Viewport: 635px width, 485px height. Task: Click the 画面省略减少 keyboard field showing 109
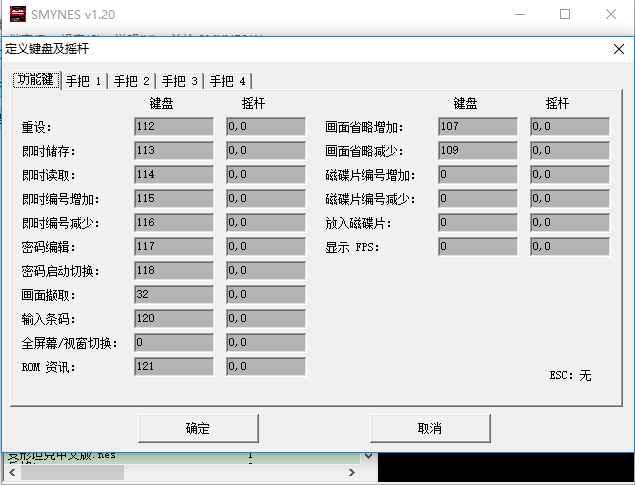pos(478,151)
